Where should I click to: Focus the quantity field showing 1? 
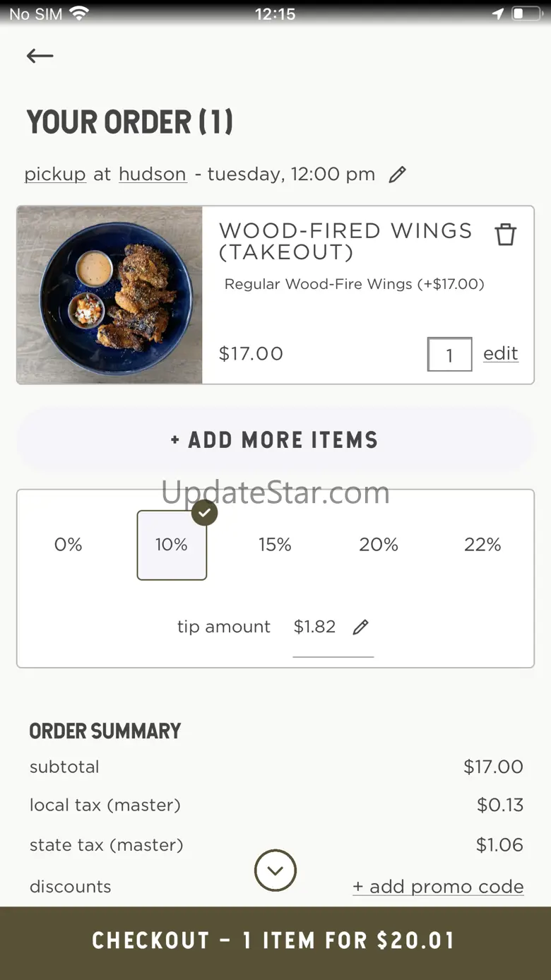click(449, 354)
